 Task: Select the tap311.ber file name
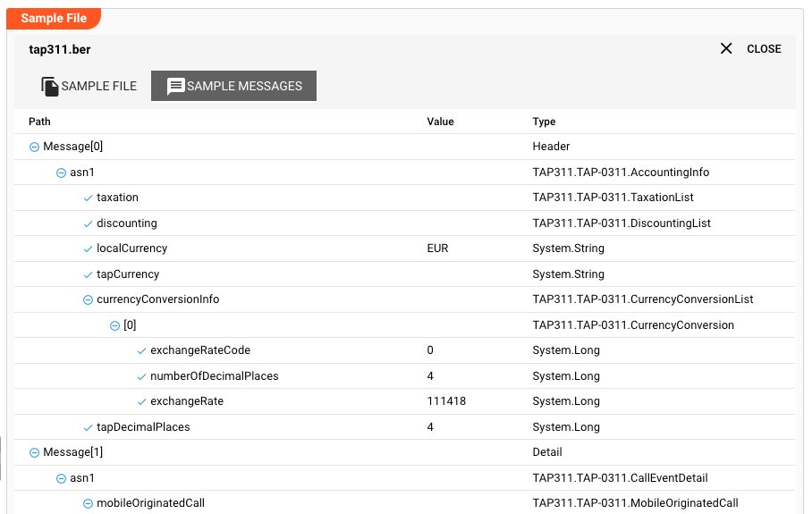point(60,50)
